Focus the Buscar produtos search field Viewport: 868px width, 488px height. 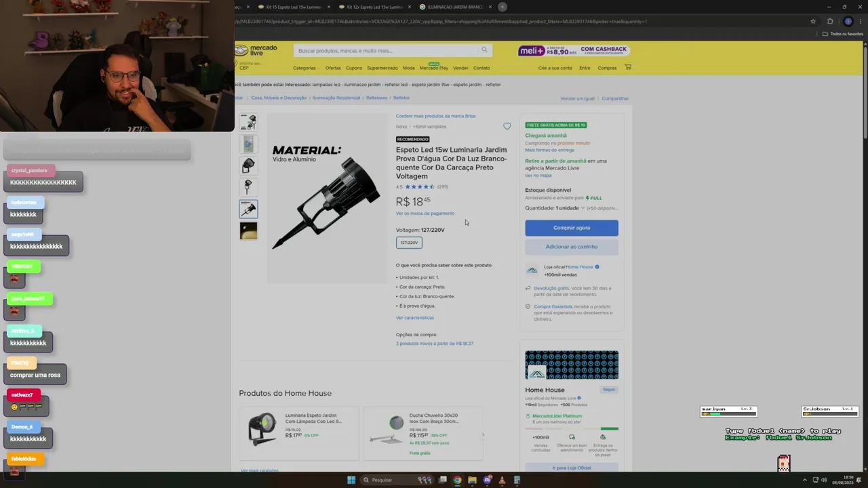coord(387,50)
